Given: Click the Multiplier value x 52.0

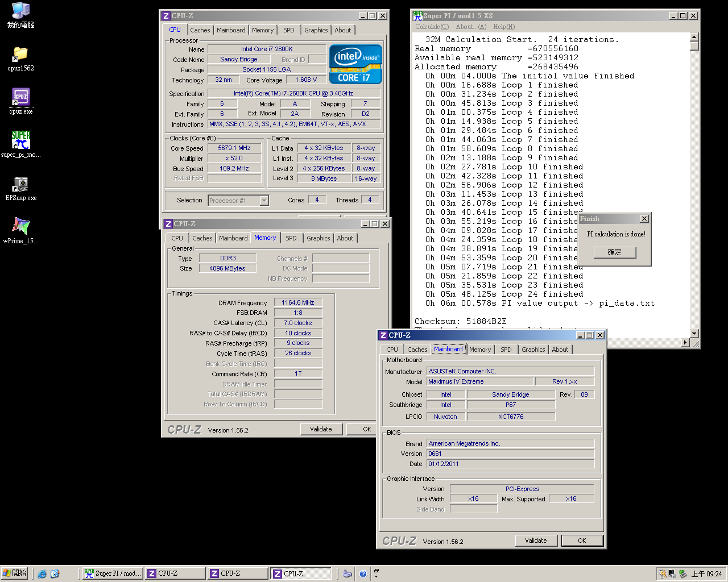Looking at the screenshot, I should click(234, 158).
